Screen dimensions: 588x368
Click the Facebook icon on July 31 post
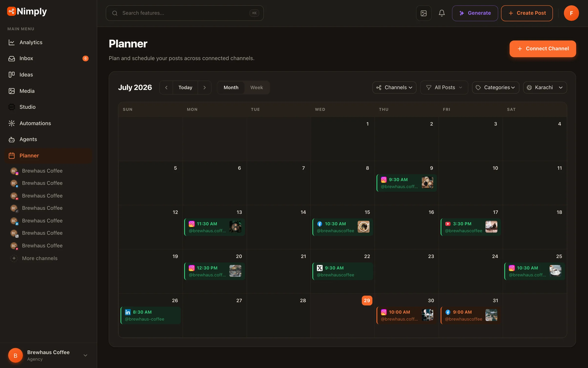pyautogui.click(x=448, y=312)
